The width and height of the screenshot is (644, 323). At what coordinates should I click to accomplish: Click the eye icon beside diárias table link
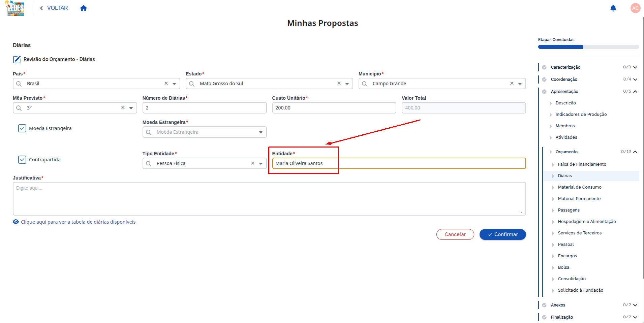16,222
